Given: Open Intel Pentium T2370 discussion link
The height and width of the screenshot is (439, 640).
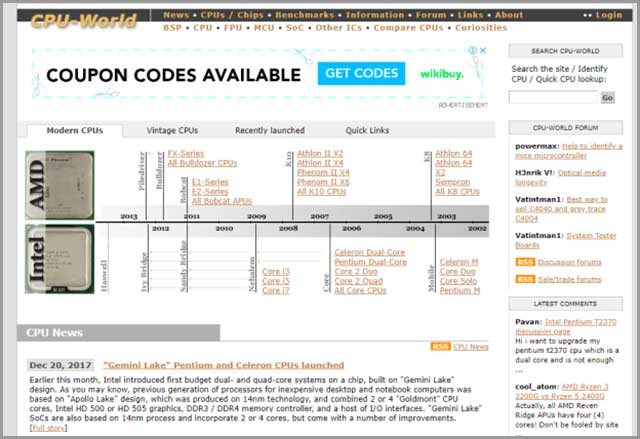Looking at the screenshot, I should point(566,327).
